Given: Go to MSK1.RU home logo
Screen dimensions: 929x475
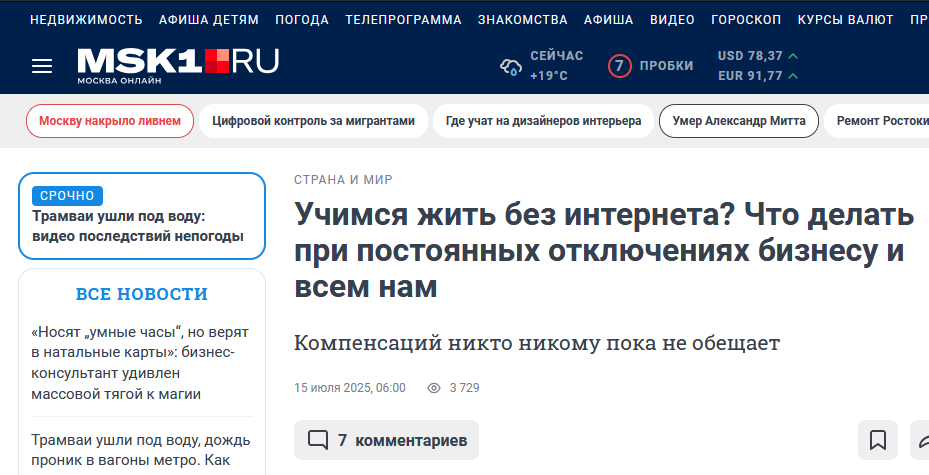Looking at the screenshot, I should 178,66.
